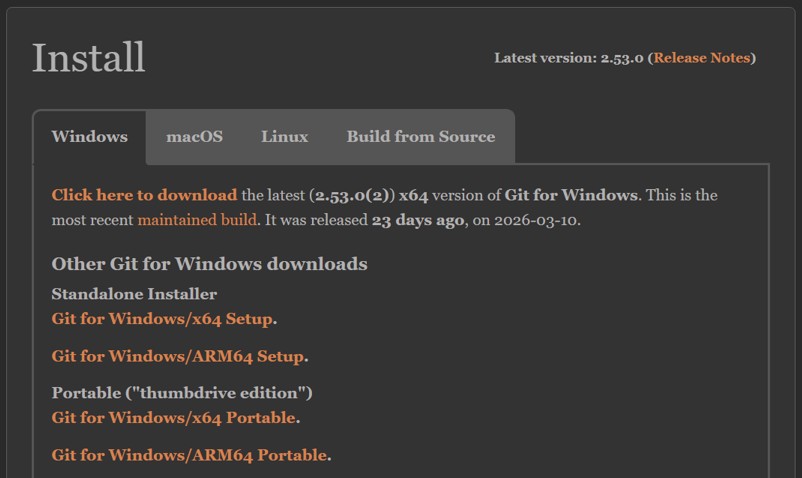
Task: Click the 'Click here to download' link
Action: [x=144, y=195]
